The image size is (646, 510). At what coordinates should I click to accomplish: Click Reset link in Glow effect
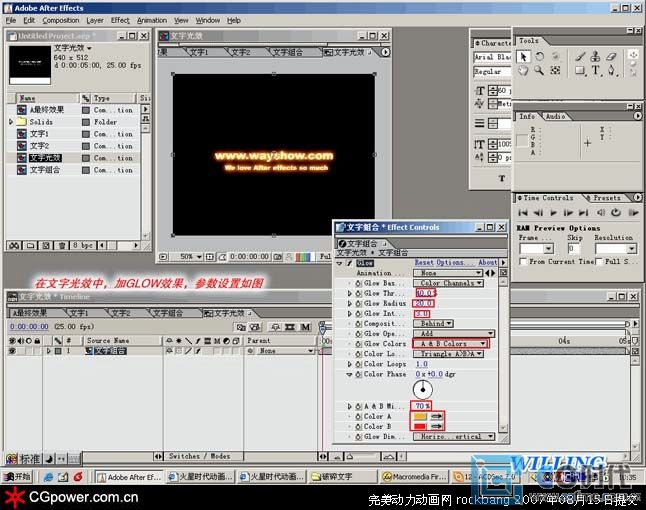click(424, 262)
